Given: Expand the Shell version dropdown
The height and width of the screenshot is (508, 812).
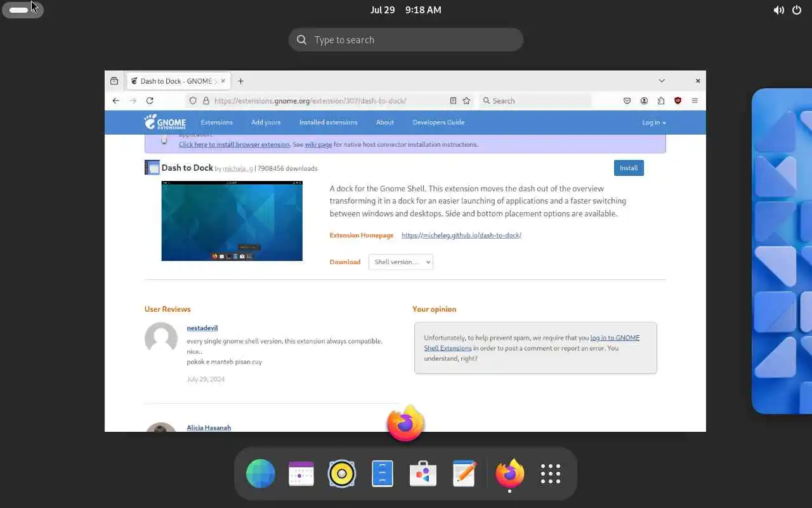Looking at the screenshot, I should pos(401,262).
